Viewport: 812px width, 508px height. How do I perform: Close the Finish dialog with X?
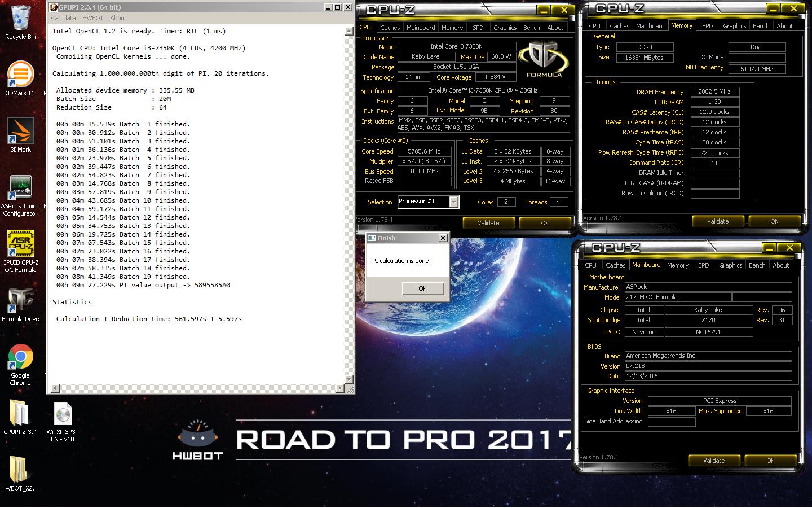[x=443, y=238]
